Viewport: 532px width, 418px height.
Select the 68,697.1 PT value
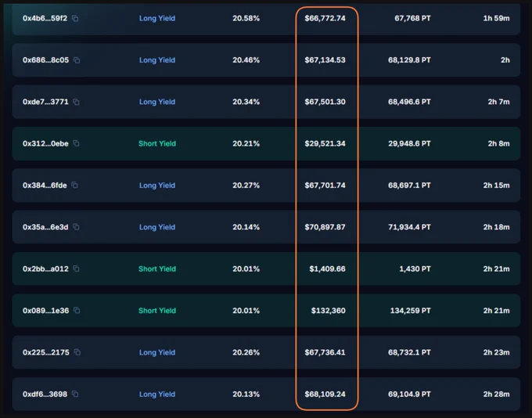[409, 186]
